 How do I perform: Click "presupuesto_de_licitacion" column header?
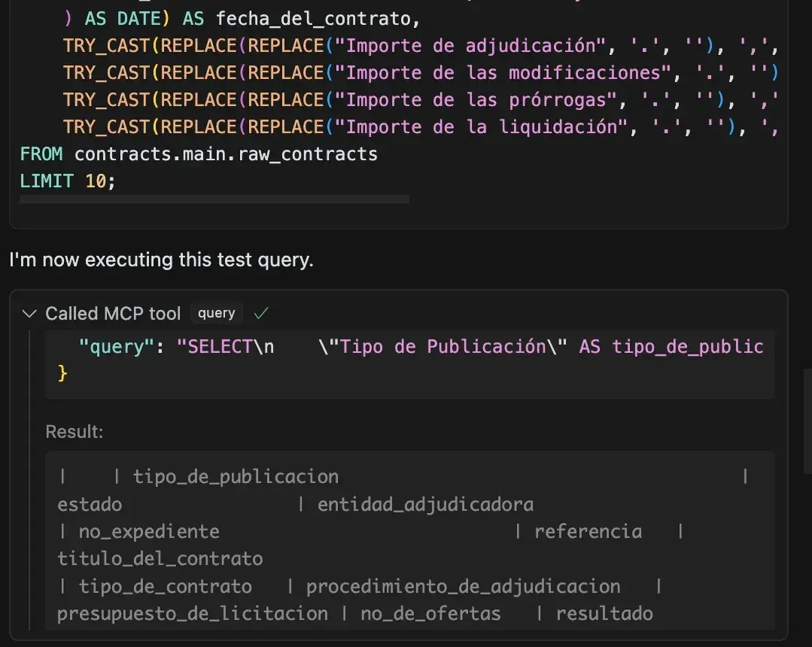pos(193,614)
